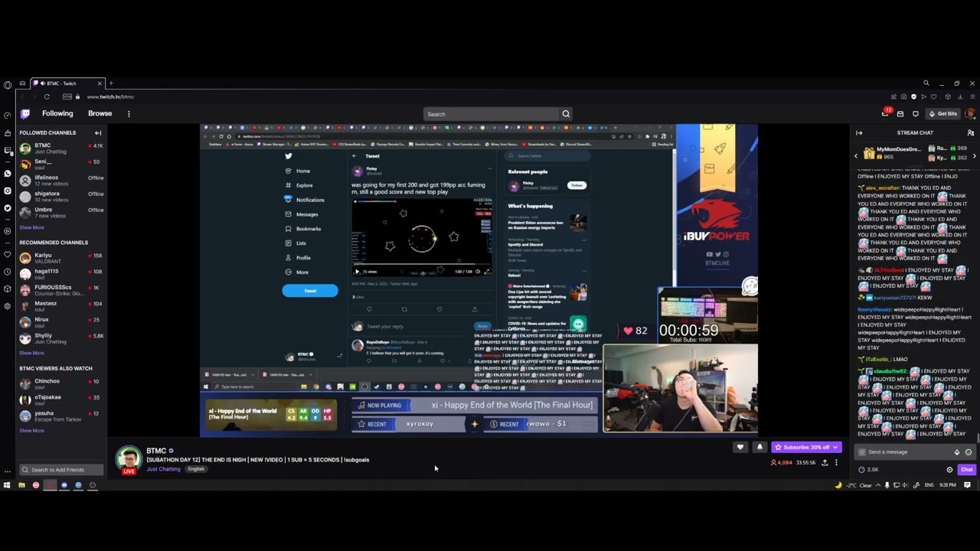980x551 pixels.
Task: Follow heart button for BTMC
Action: 740,447
